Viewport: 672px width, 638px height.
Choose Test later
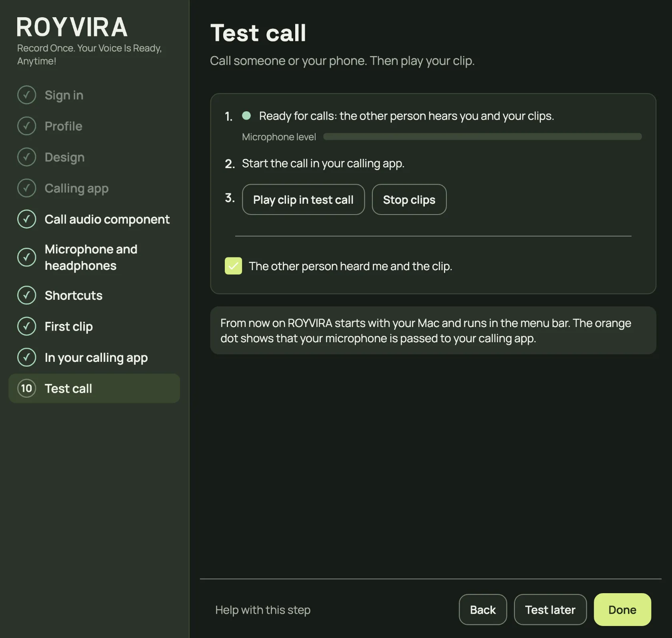[550, 610]
